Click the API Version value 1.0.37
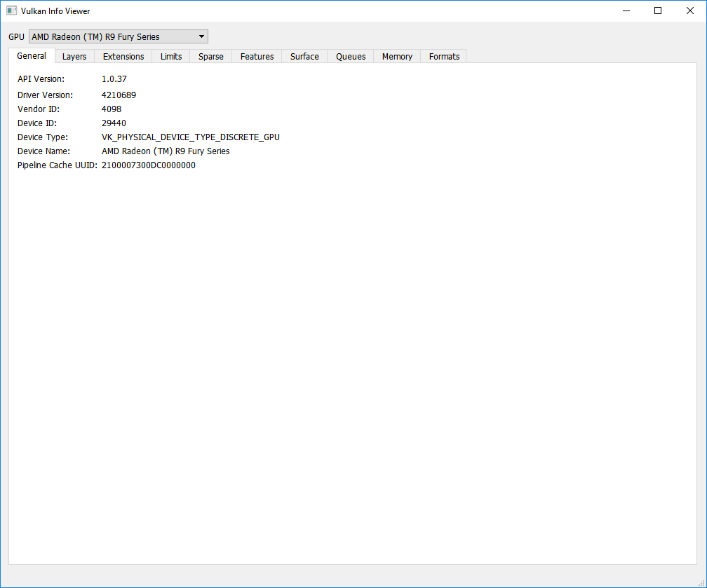 pos(114,79)
